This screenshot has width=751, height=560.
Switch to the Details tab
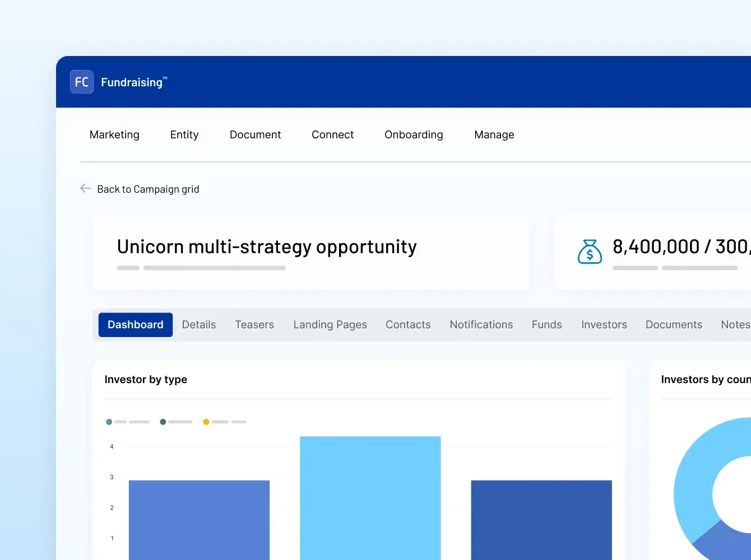[x=198, y=324]
